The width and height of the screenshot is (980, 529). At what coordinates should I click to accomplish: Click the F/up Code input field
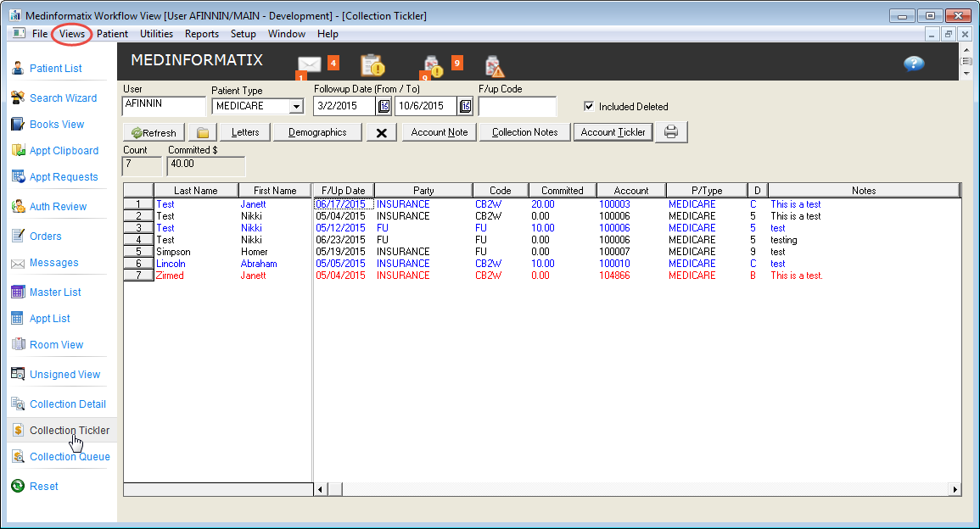(x=517, y=106)
